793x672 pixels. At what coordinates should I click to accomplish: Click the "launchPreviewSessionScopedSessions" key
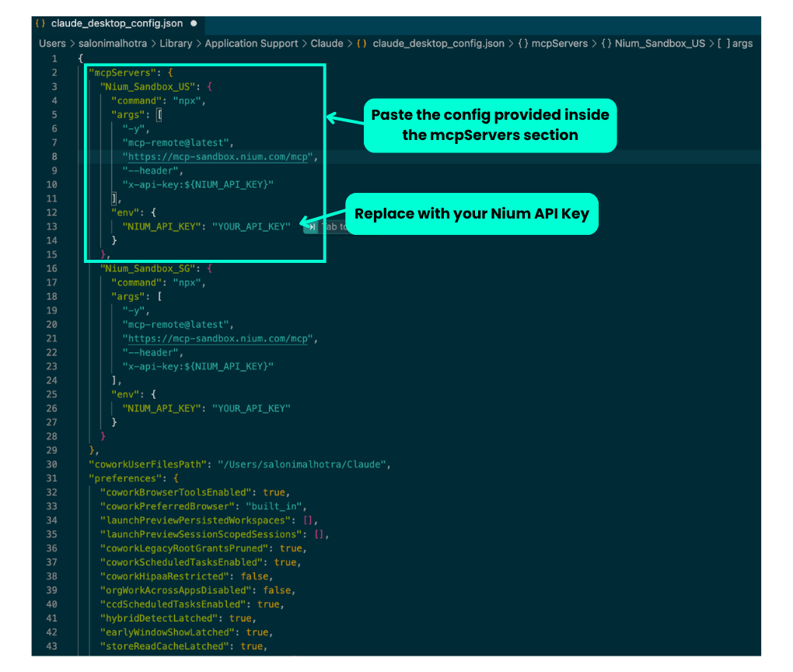(201, 534)
